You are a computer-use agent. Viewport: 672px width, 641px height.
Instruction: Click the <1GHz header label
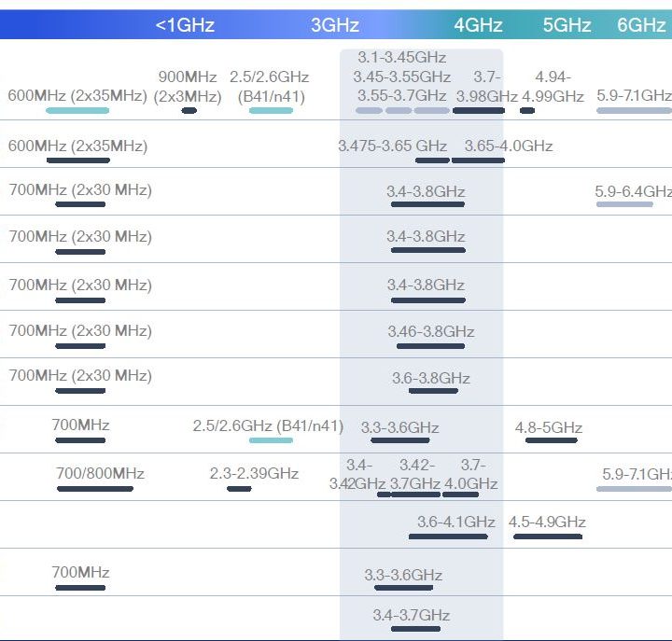click(185, 25)
